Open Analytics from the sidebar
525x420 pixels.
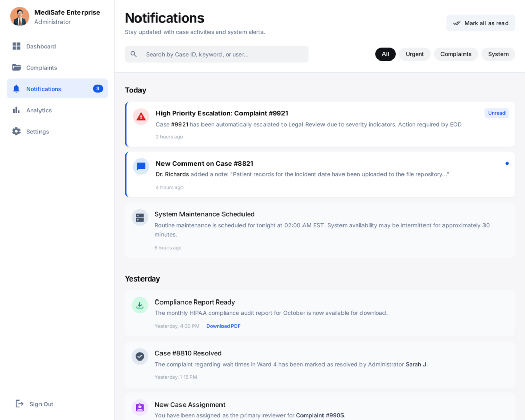click(39, 110)
